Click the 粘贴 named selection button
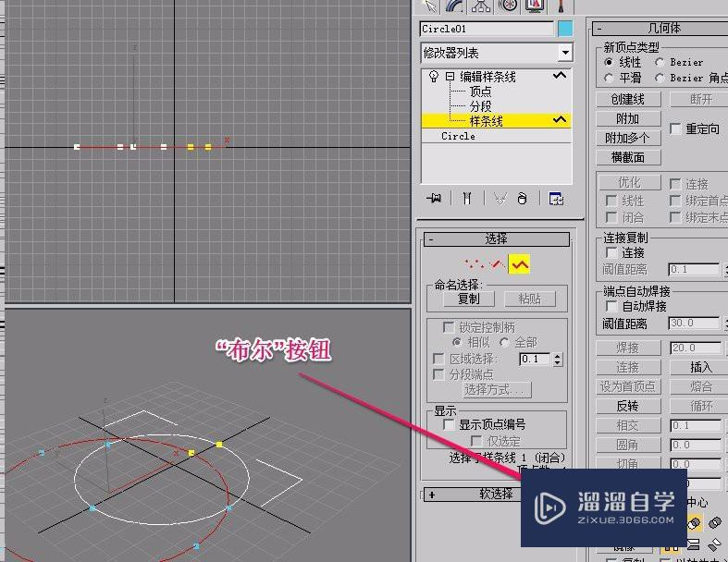The image size is (728, 562). [530, 299]
